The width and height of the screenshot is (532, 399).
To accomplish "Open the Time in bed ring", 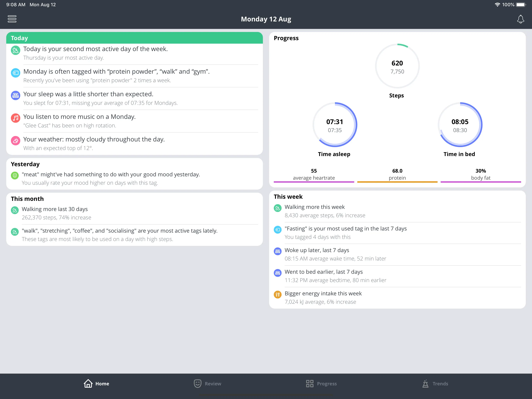I will click(460, 125).
